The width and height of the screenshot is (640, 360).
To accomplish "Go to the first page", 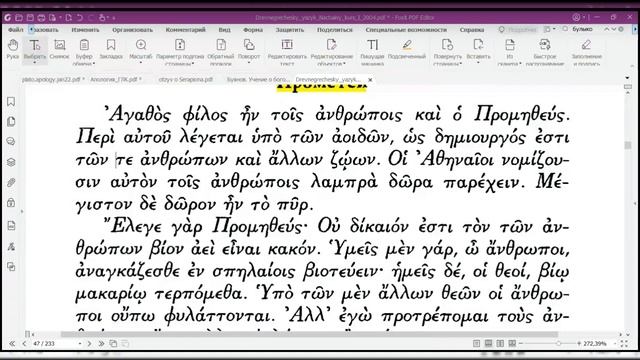I will point(12,344).
